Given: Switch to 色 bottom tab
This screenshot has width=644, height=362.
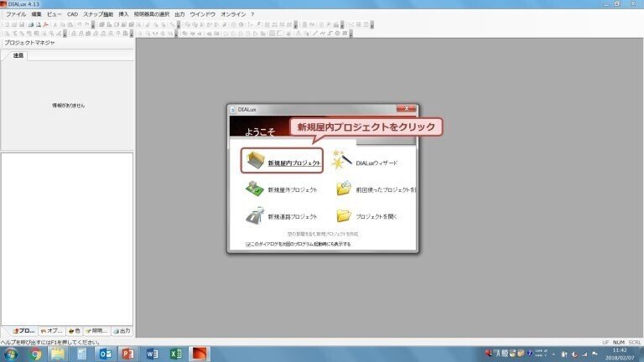Looking at the screenshot, I should (x=75, y=331).
